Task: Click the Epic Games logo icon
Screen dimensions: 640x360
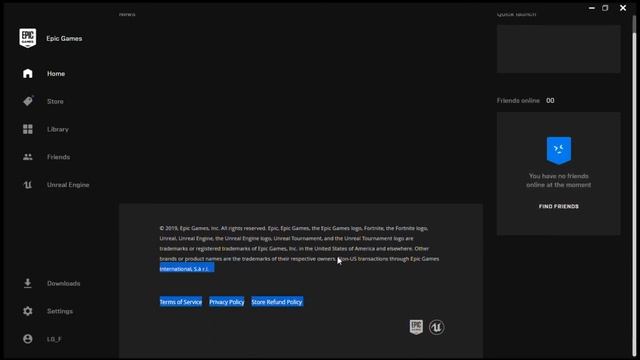Action: (28, 38)
